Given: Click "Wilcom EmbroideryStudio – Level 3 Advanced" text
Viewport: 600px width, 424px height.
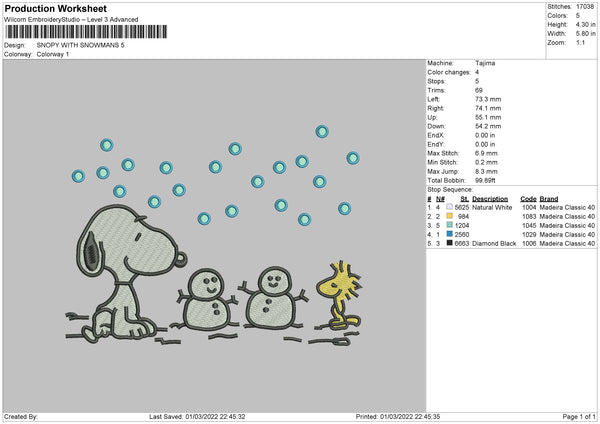Looking at the screenshot, I should 71,20.
